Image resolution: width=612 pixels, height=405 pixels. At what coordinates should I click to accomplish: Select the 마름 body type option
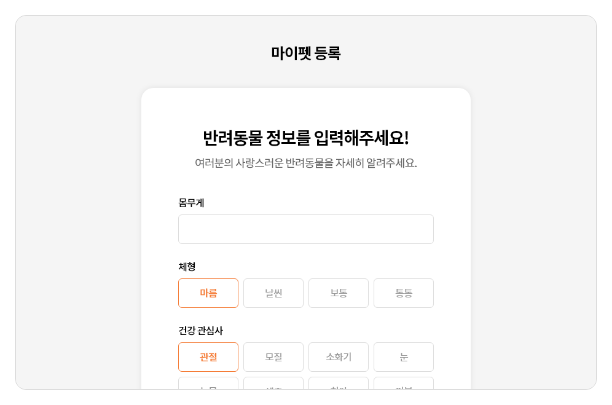tap(208, 293)
